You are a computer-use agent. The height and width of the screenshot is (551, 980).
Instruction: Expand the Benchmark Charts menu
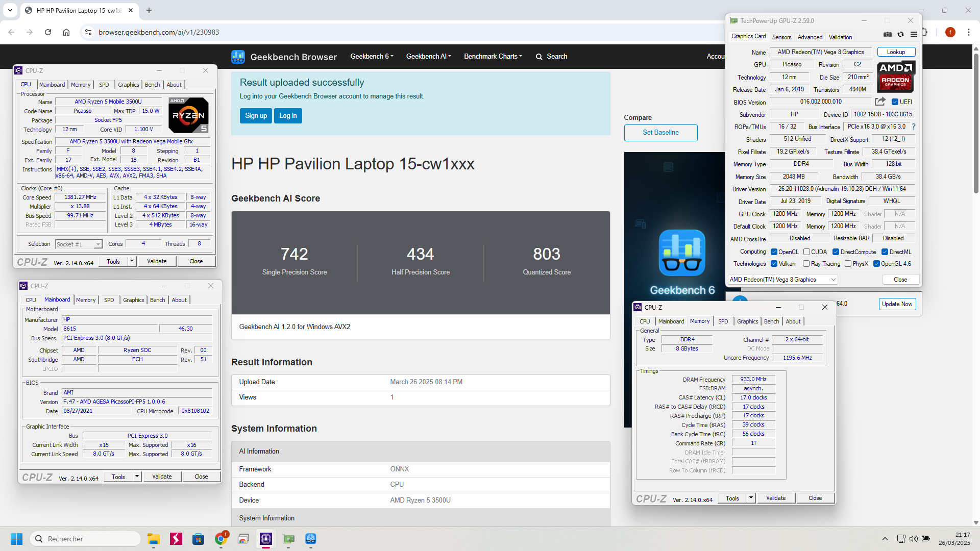tap(493, 57)
